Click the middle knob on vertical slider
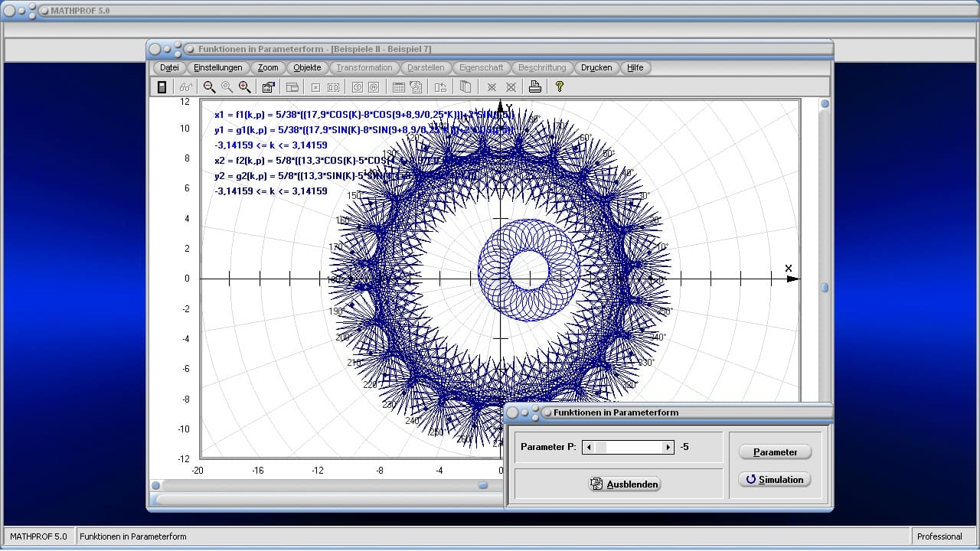Image resolution: width=980 pixels, height=551 pixels. (x=825, y=288)
